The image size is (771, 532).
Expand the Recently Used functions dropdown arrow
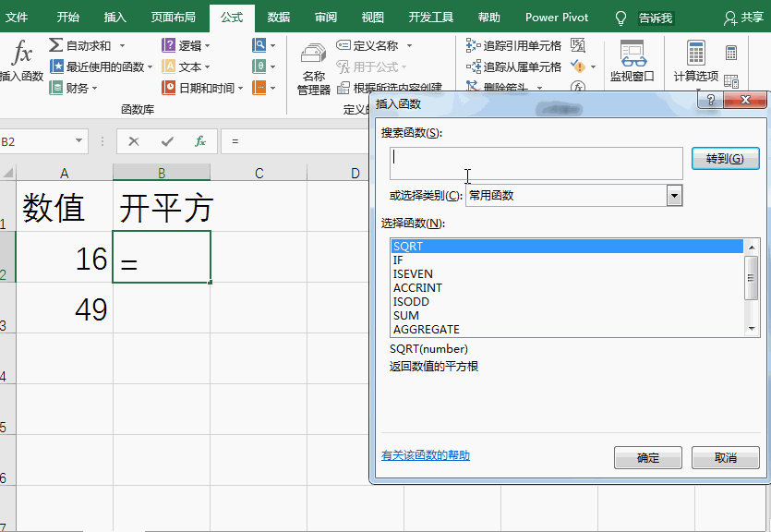coord(150,66)
